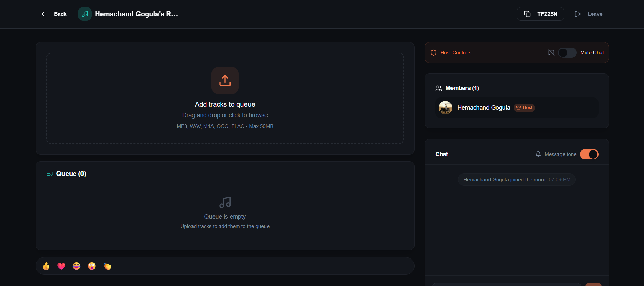
Task: Click the muted bell icon beside Mute Chat
Action: tap(551, 53)
